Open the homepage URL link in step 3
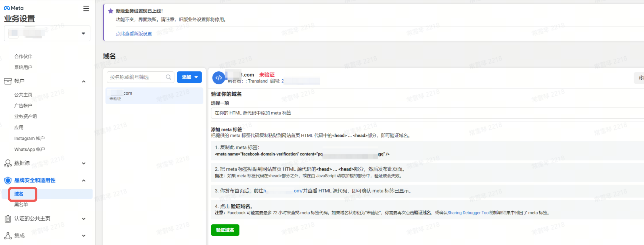Image resolution: width=644 pixels, height=245 pixels. pos(283,191)
